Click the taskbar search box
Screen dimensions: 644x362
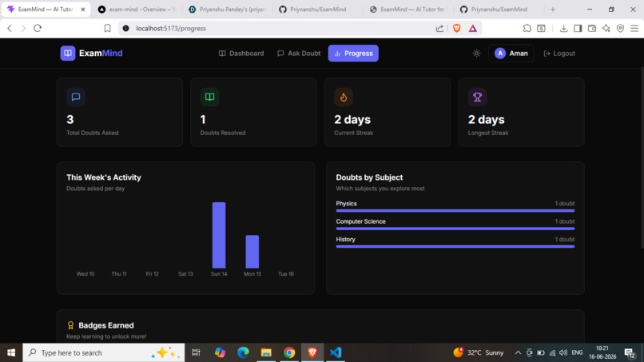[104, 352]
